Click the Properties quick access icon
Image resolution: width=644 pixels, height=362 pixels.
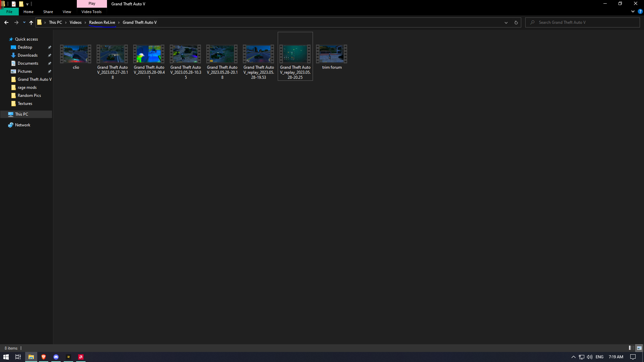pos(14,4)
